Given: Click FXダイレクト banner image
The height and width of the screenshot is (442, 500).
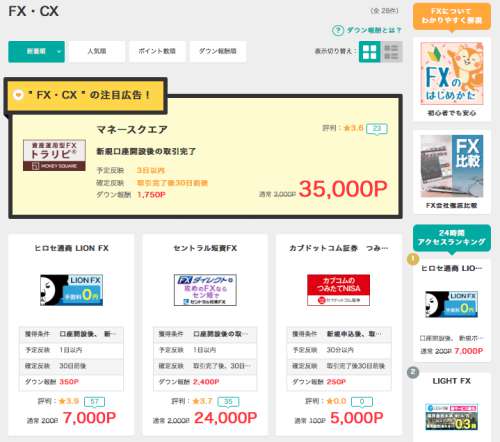Looking at the screenshot, I should [205, 290].
